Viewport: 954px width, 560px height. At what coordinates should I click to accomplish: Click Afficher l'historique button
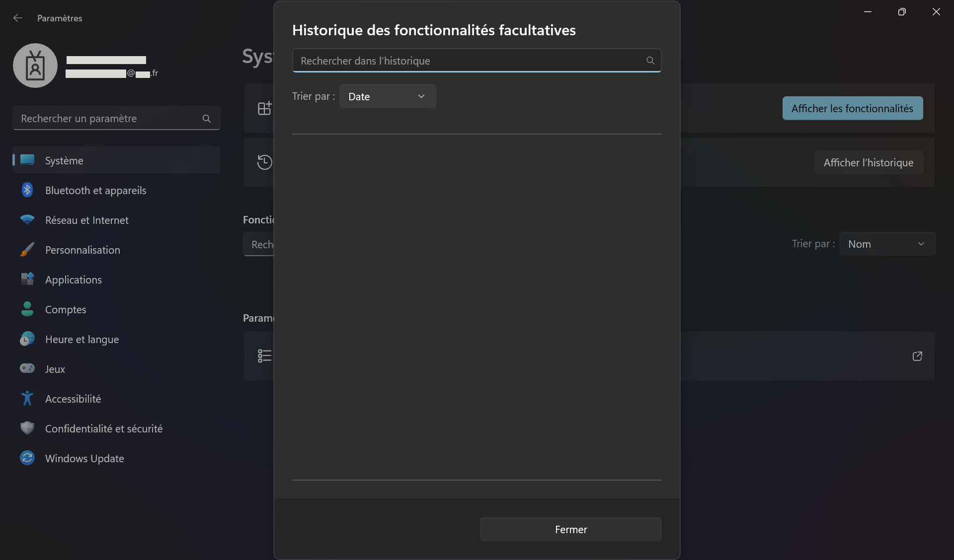[x=868, y=162]
